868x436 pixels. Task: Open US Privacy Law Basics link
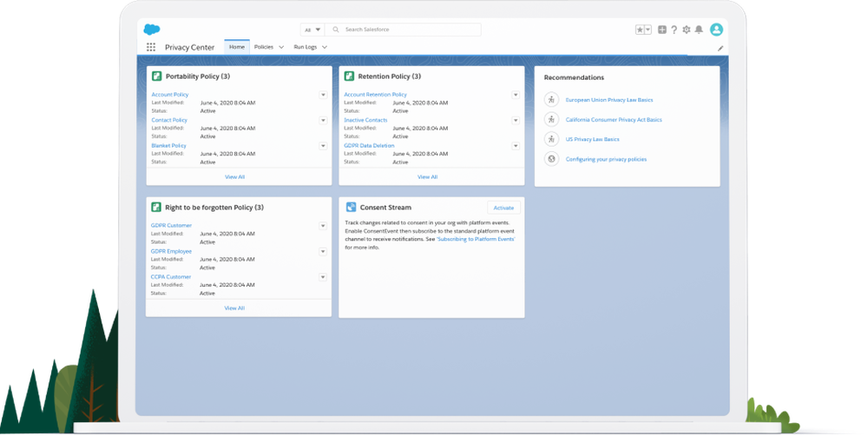592,139
